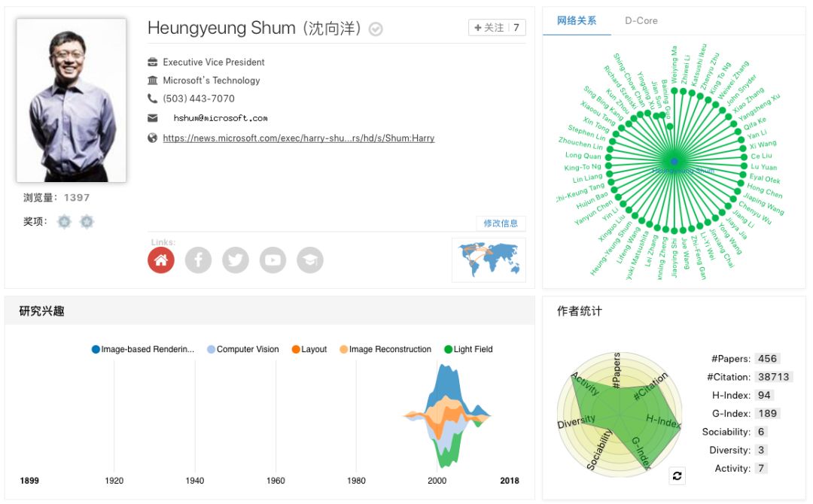Screen dimensions: 813x504
Task: Click the graduation cap scholar icon
Action: pos(310,260)
